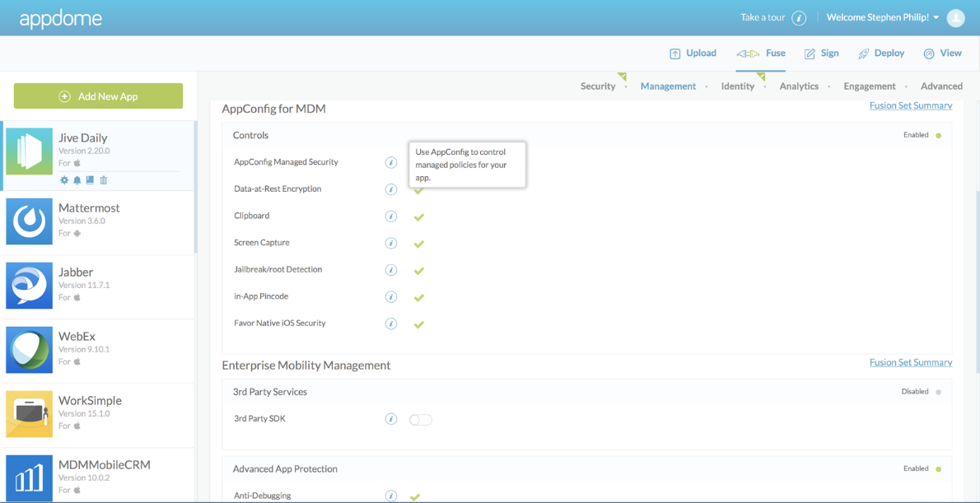This screenshot has height=503, width=980.
Task: Select the Jabber app icon
Action: coord(30,286)
